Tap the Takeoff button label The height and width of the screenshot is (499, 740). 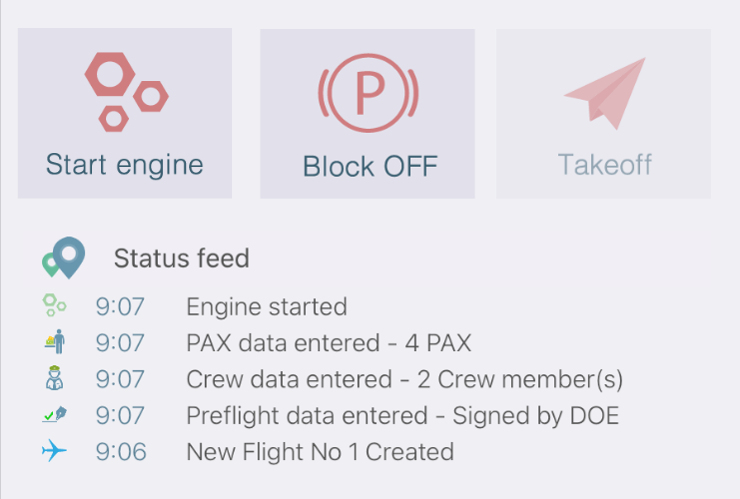[x=605, y=165]
